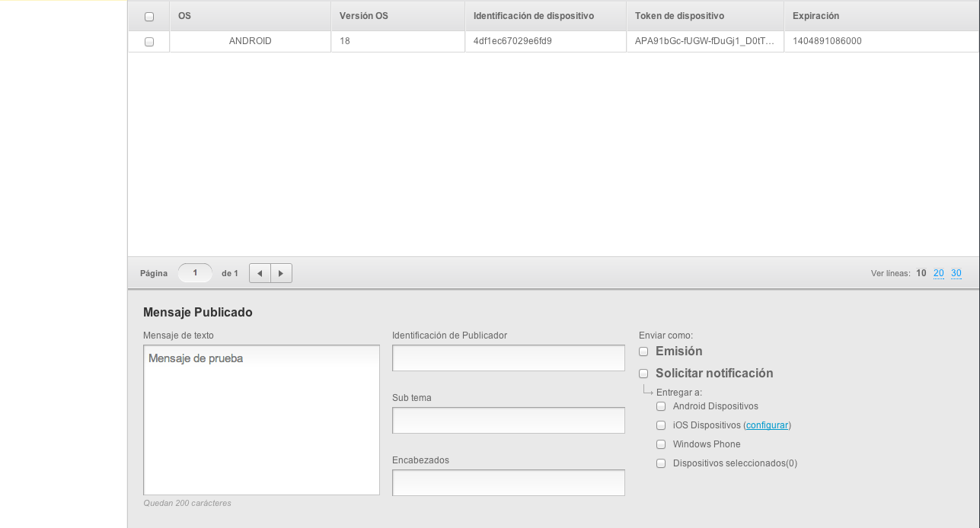Enable Solicitar notificación checkbox

643,374
